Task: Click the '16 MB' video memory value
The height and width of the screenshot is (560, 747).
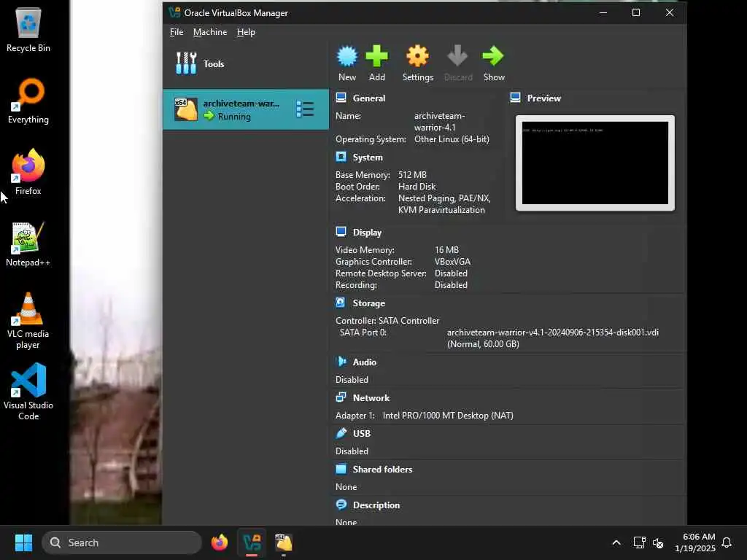Action: 446,249
